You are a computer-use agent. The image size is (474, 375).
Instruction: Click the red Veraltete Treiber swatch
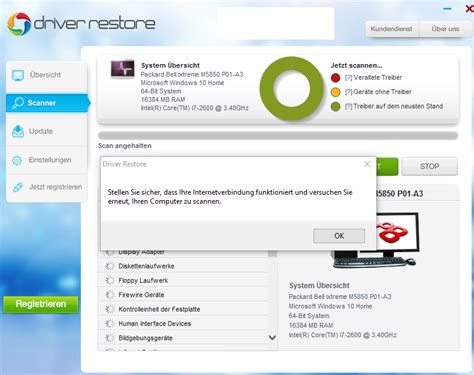[335, 78]
